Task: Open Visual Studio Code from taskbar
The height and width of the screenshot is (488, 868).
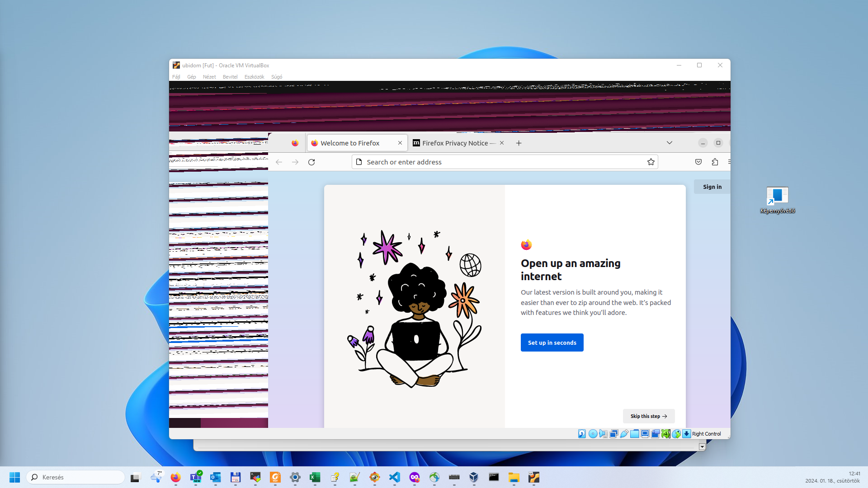Action: pyautogui.click(x=394, y=477)
